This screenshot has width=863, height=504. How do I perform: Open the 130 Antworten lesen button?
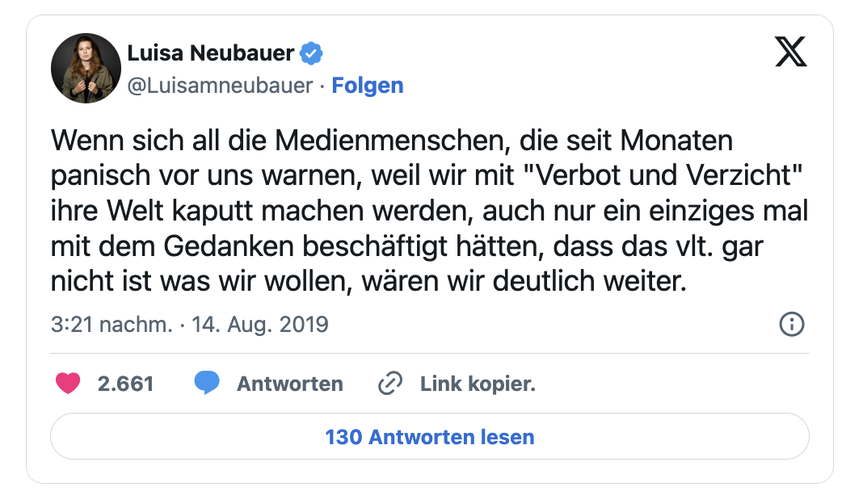(x=430, y=437)
